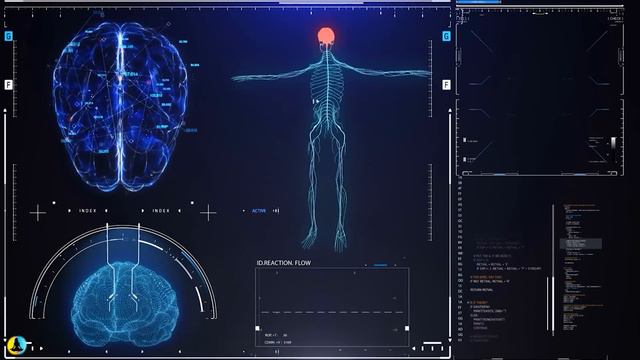Click the blue tab marker above the reaction chart
640x360 pixels.
pyautogui.click(x=380, y=265)
